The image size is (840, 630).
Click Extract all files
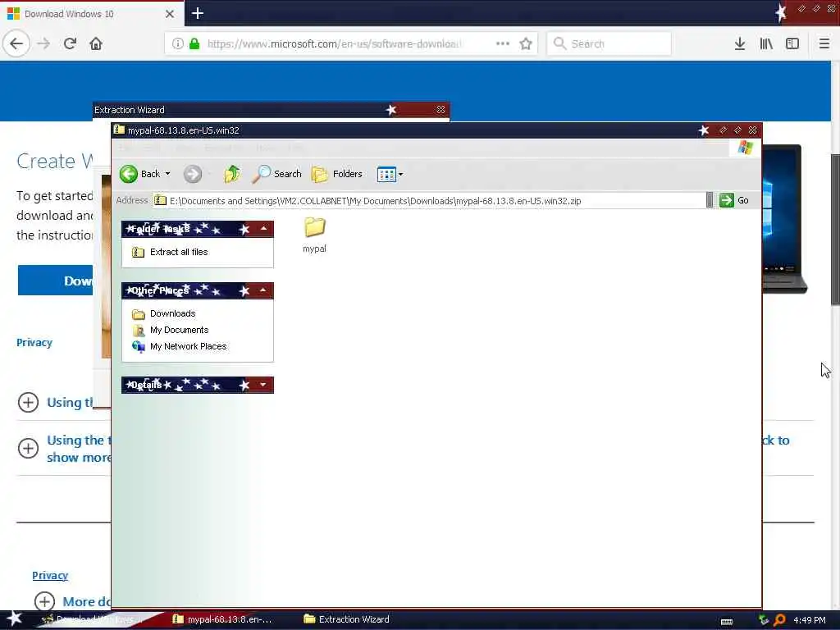click(179, 253)
